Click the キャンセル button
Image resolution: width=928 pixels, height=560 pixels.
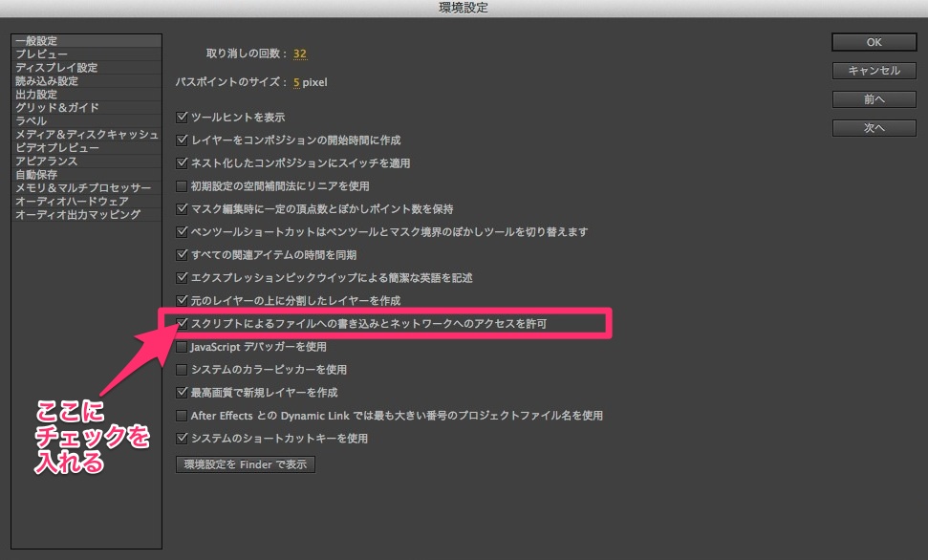[x=874, y=71]
